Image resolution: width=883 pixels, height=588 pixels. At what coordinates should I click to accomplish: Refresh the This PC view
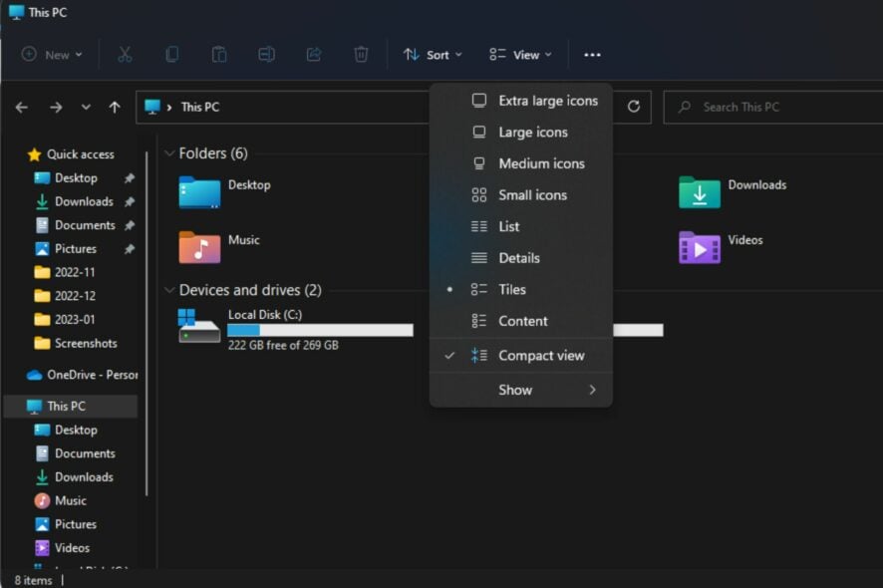click(x=634, y=107)
